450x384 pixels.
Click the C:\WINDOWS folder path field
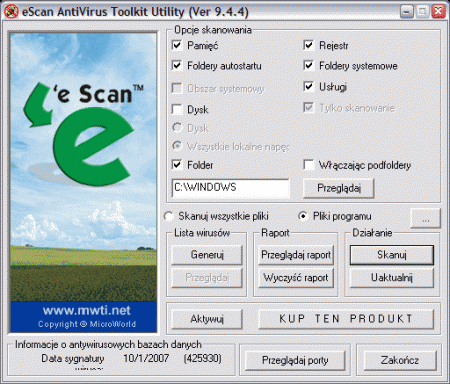[x=231, y=188]
